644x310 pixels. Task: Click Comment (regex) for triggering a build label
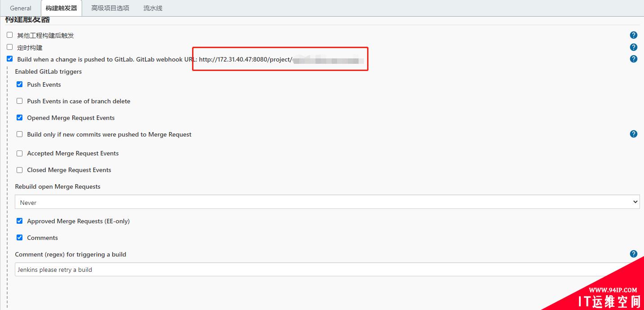pos(70,254)
